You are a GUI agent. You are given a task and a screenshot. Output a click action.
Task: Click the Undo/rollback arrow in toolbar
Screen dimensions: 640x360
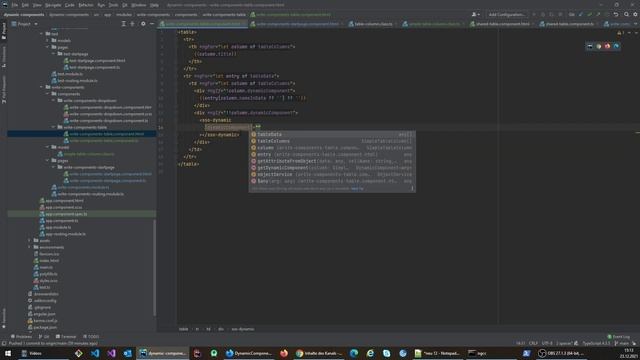coord(616,15)
